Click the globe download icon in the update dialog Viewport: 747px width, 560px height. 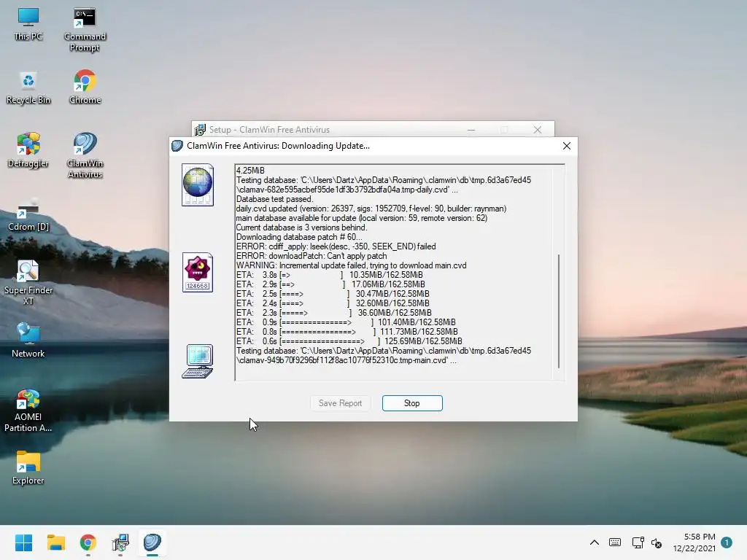[197, 184]
